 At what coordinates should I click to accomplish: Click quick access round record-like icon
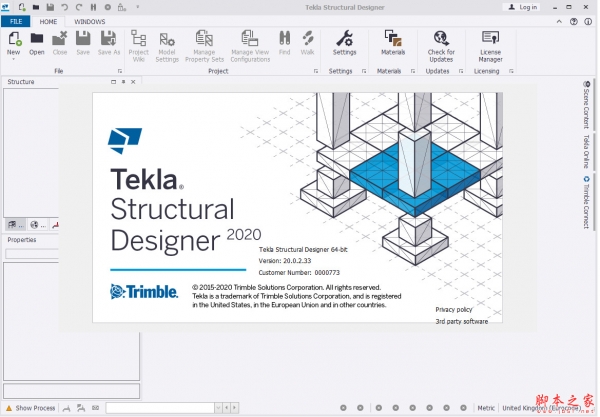point(108,7)
